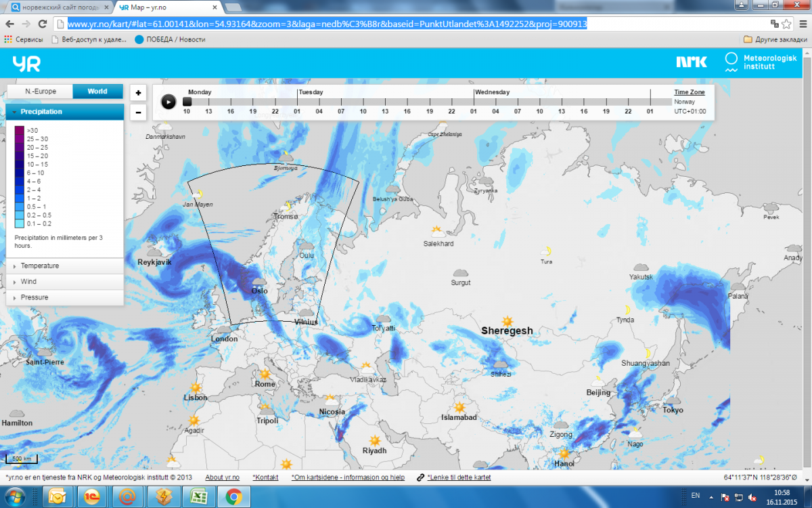
Task: Click the sunny weather icon above Sheregesh
Action: 507,320
